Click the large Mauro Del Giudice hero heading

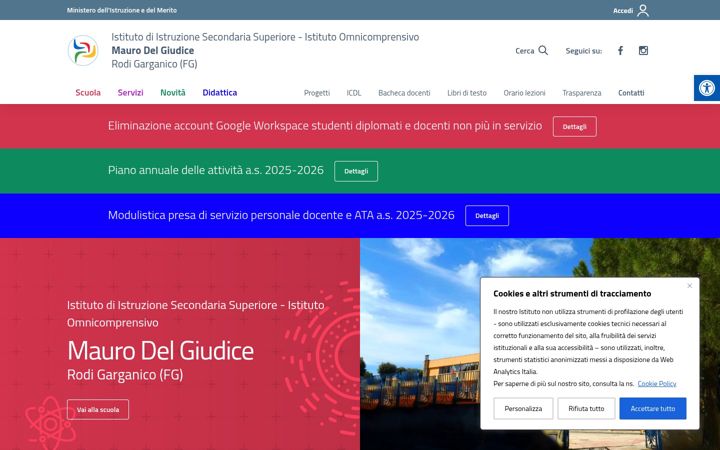click(160, 350)
